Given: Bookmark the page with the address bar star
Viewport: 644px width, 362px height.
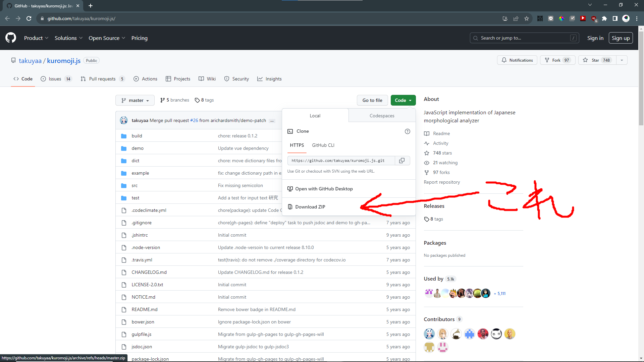Looking at the screenshot, I should click(527, 18).
